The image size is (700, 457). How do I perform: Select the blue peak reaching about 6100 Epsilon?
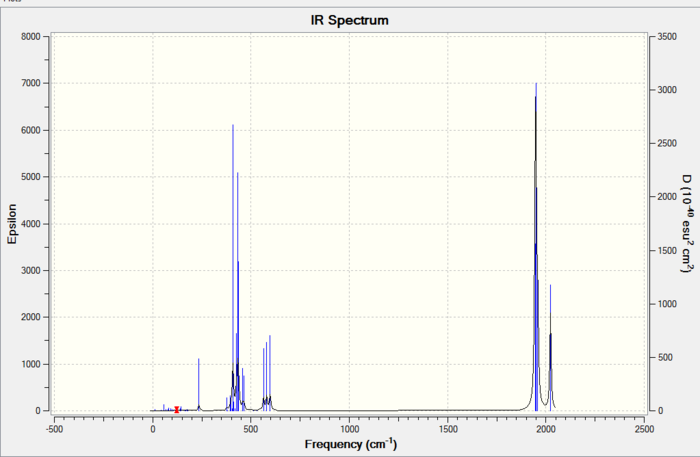tap(233, 268)
